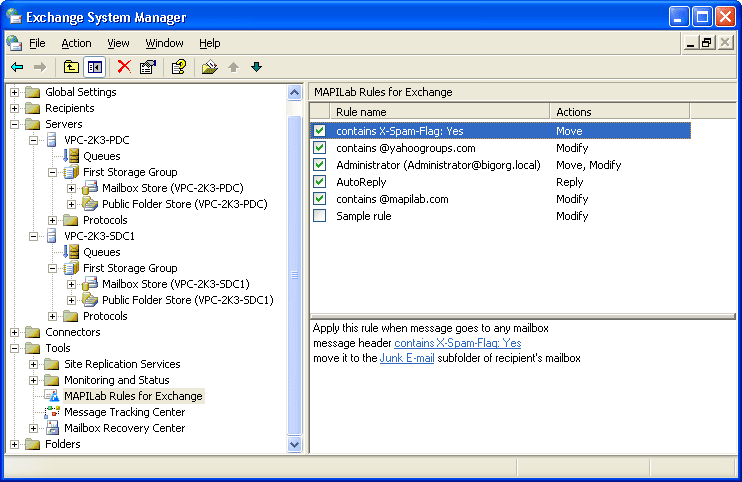Screen dimensions: 742x482
Task: Click the tree scrollbar up arrow
Action: click(x=294, y=93)
